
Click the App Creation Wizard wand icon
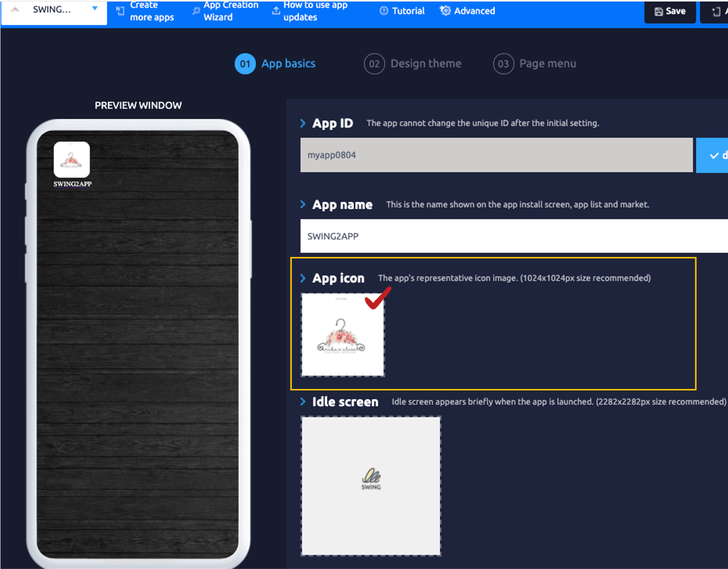pos(196,11)
